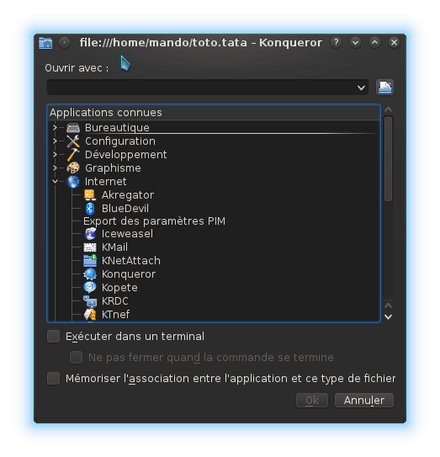
Task: Click the KNetAttach folder icon
Action: point(90,260)
